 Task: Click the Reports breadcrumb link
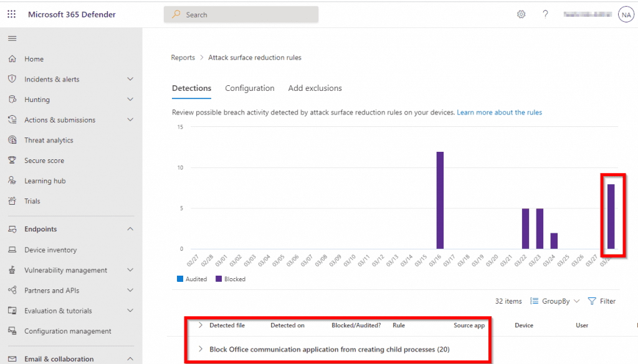pos(183,58)
